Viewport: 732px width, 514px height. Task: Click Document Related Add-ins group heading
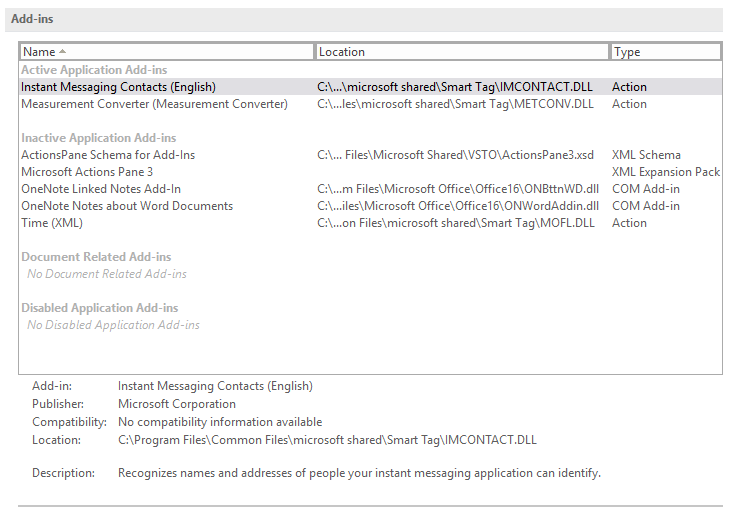96,257
